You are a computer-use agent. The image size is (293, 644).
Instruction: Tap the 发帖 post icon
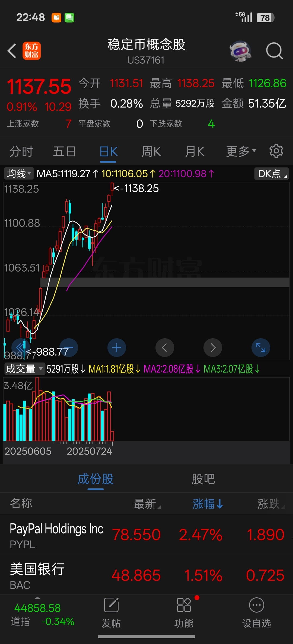tap(111, 605)
